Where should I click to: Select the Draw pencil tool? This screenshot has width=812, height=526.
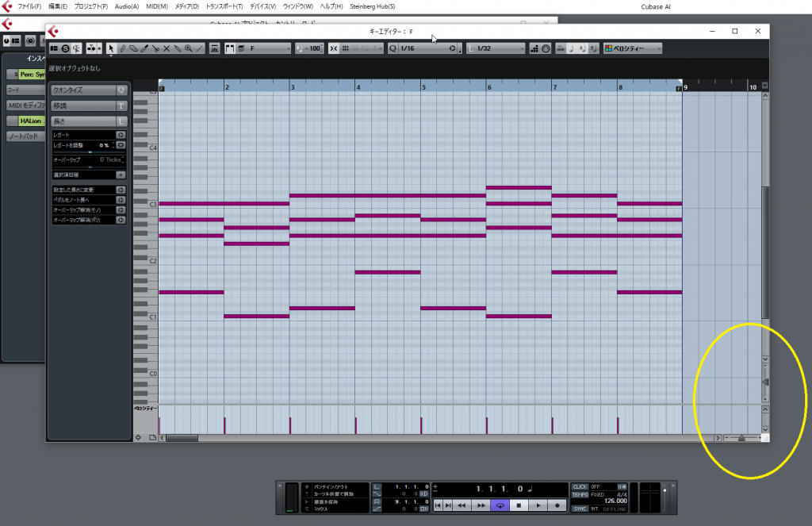(x=123, y=48)
